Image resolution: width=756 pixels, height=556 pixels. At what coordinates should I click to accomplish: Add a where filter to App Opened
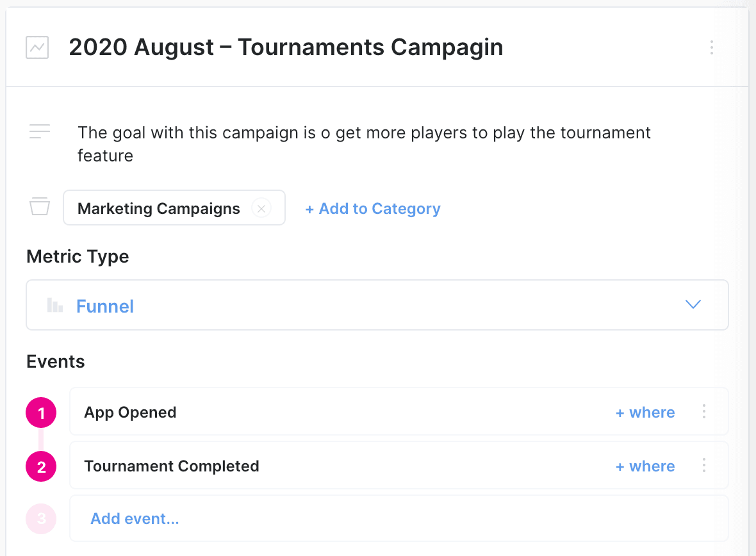[x=645, y=413]
